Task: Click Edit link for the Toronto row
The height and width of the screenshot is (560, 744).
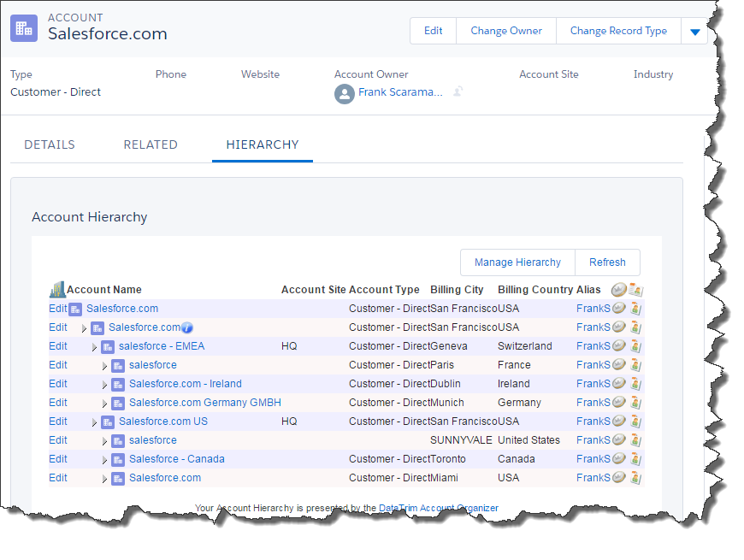Action: 58,459
